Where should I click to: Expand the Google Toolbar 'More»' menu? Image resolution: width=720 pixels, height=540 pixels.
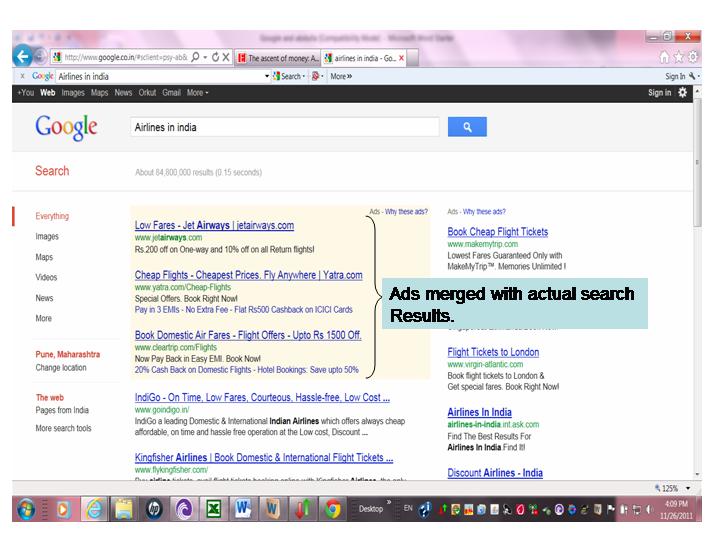pyautogui.click(x=341, y=76)
